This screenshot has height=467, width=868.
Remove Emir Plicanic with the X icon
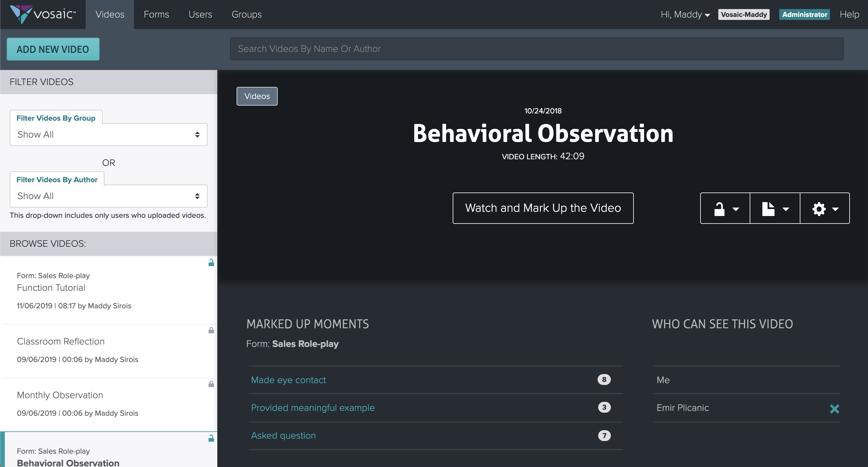tap(834, 409)
